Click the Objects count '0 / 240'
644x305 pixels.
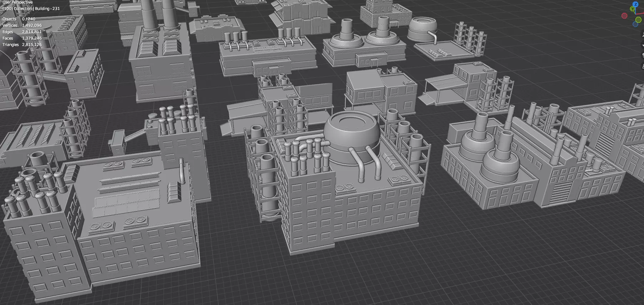[29, 19]
